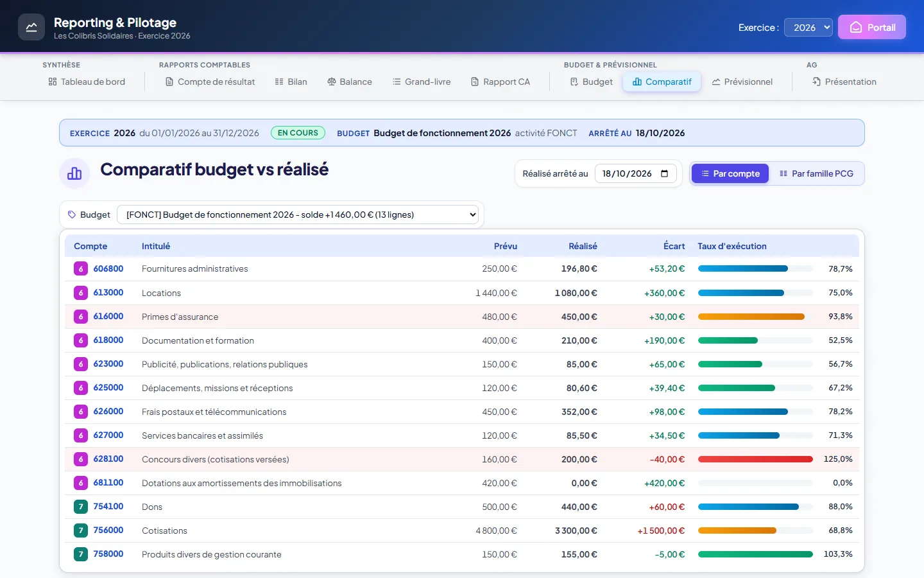This screenshot has height=578, width=924.
Task: Click Produits divers de gestion courante label
Action: point(212,554)
